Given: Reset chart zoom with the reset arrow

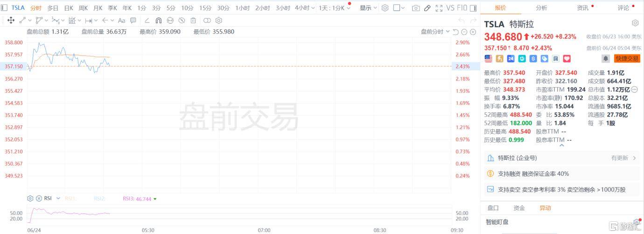Looking at the screenshot, I should pos(455,32).
